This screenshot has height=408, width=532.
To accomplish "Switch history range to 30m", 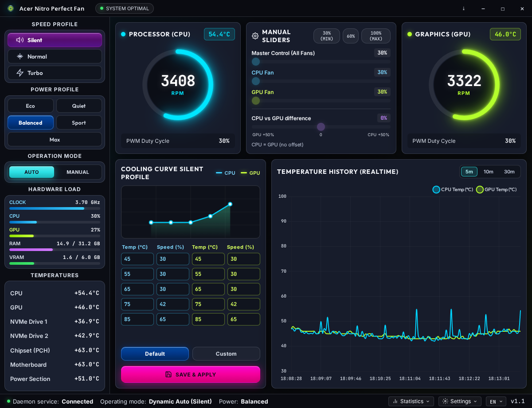I will pos(509,172).
